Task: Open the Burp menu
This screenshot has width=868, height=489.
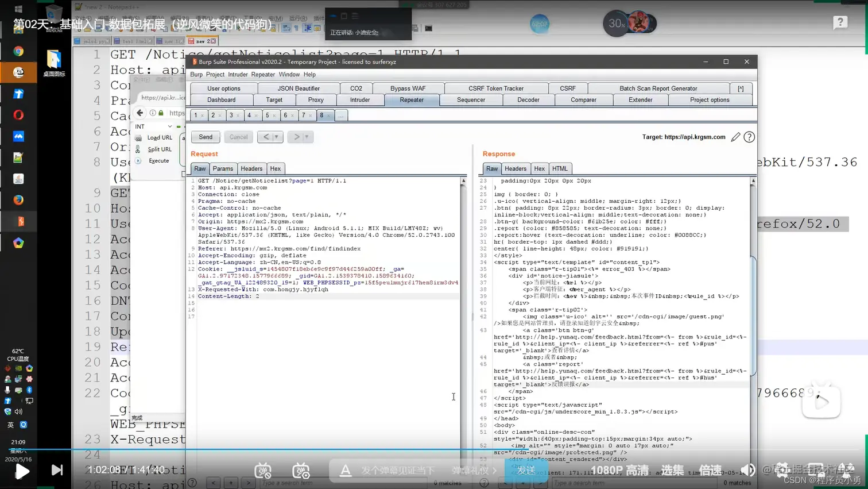Action: (x=196, y=75)
